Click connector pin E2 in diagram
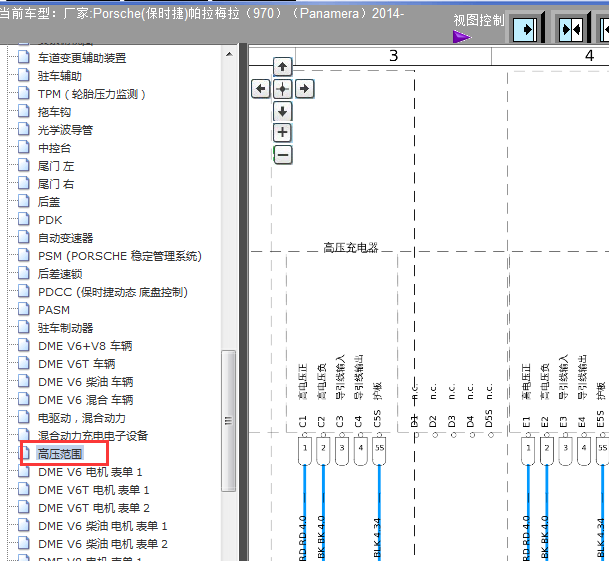 coord(545,422)
